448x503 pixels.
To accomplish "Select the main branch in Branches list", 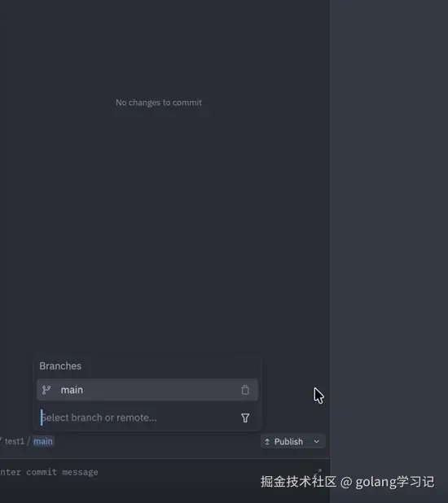I will (x=147, y=390).
